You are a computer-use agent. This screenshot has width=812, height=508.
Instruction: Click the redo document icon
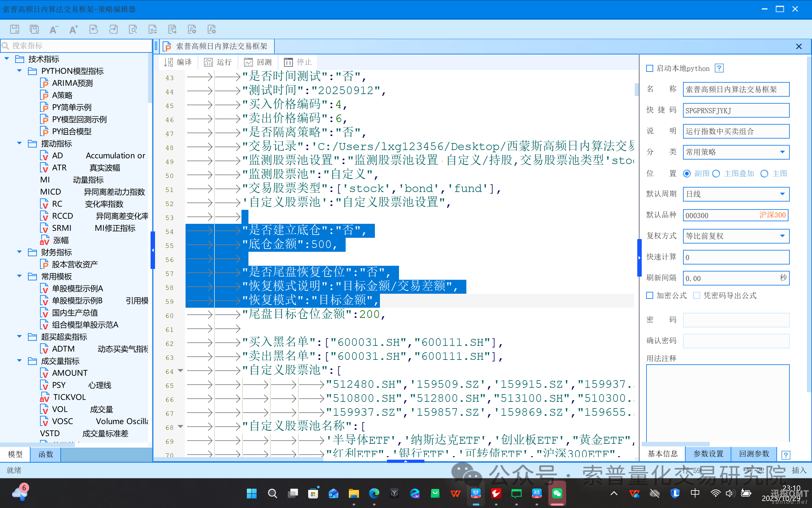[x=113, y=29]
